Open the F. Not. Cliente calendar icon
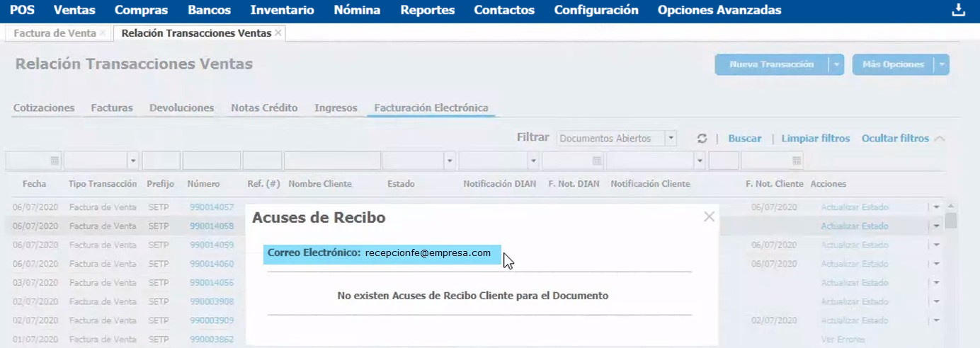 coord(797,161)
